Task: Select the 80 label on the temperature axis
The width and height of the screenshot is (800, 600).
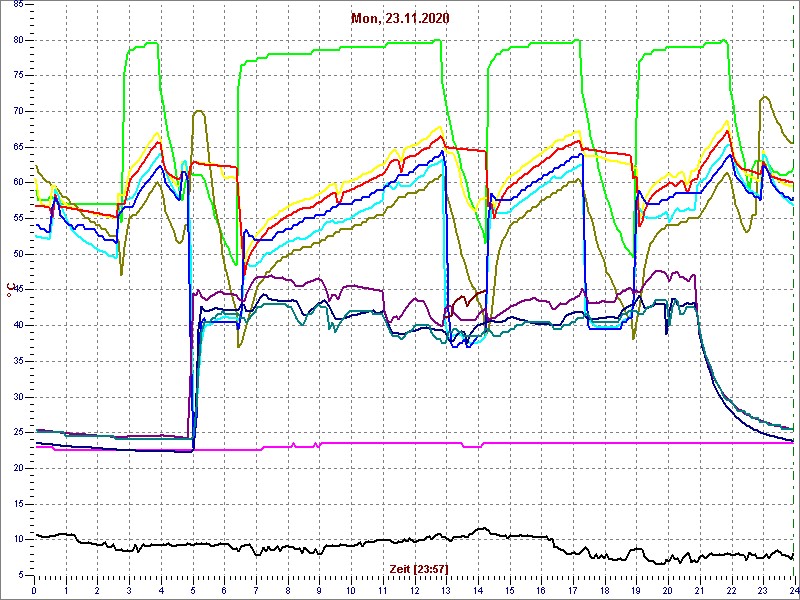Action: (18, 40)
